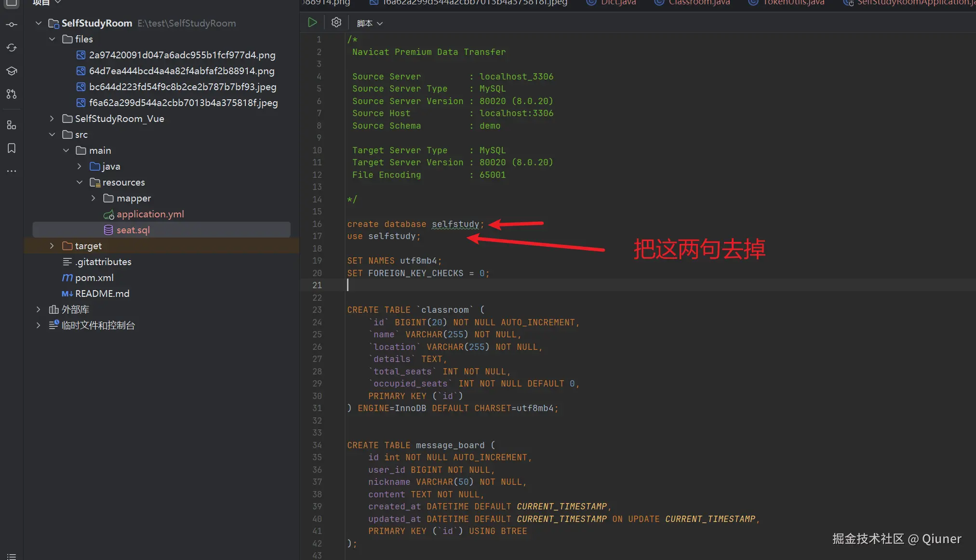Click the green Run script icon
976x560 pixels.
(x=312, y=22)
